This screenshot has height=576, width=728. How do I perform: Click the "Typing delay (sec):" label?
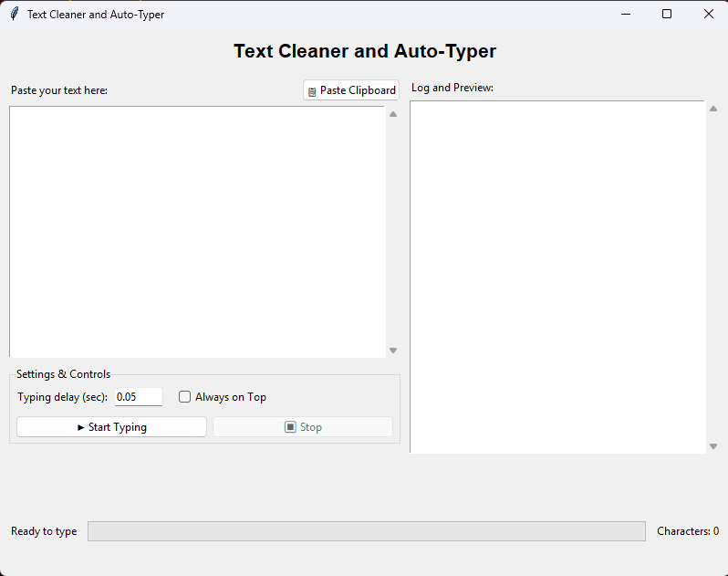point(62,397)
